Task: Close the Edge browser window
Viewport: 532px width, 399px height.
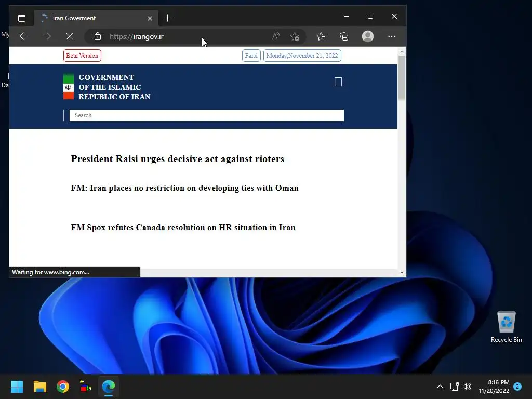Action: tap(394, 16)
